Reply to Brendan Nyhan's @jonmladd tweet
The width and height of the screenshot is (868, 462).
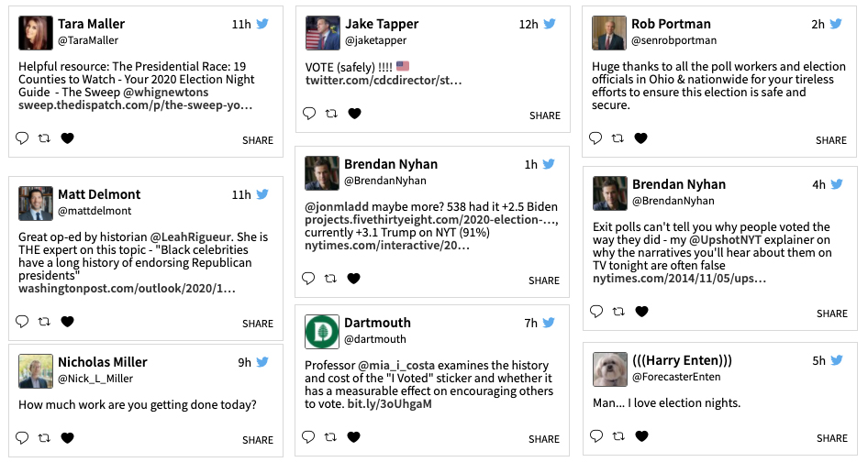[309, 279]
